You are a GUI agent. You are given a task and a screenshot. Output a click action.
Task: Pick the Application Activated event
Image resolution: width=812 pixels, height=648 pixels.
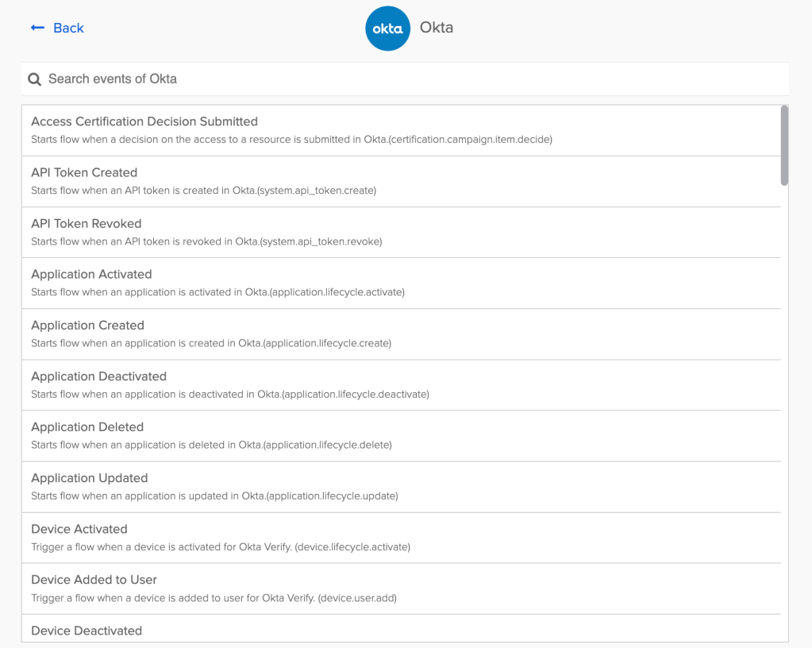tap(91, 274)
